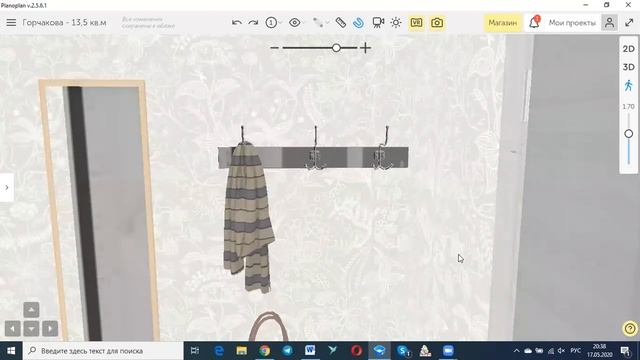Click the camera height slider handle
Screen dimensions: 640x360
click(629, 133)
